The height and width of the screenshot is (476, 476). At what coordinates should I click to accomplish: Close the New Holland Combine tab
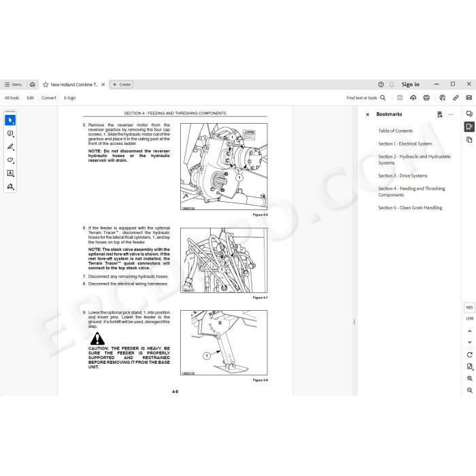tap(103, 85)
